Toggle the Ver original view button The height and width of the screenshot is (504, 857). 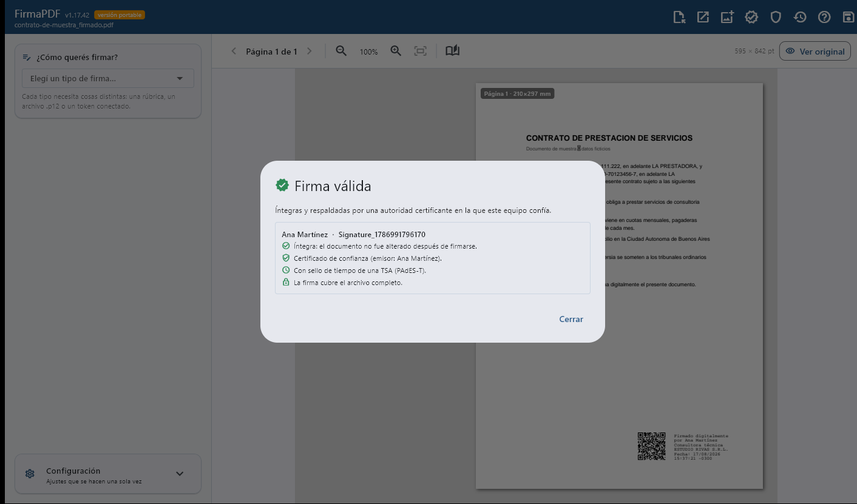click(x=815, y=52)
